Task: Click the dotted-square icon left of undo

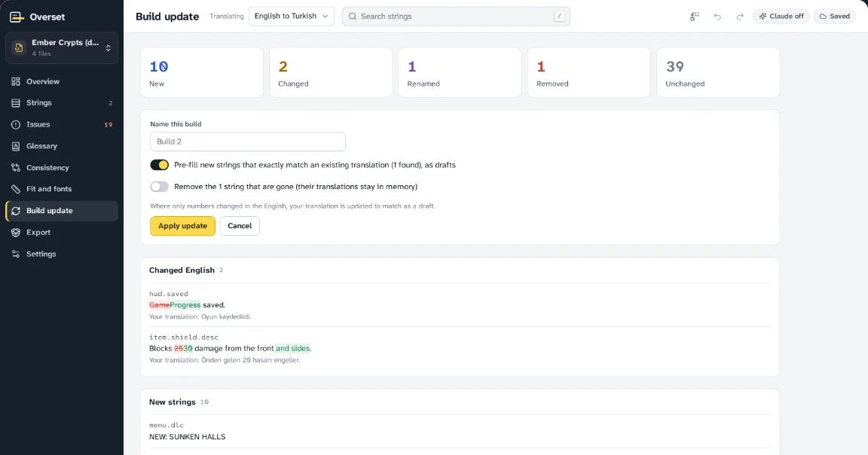Action: (x=694, y=17)
